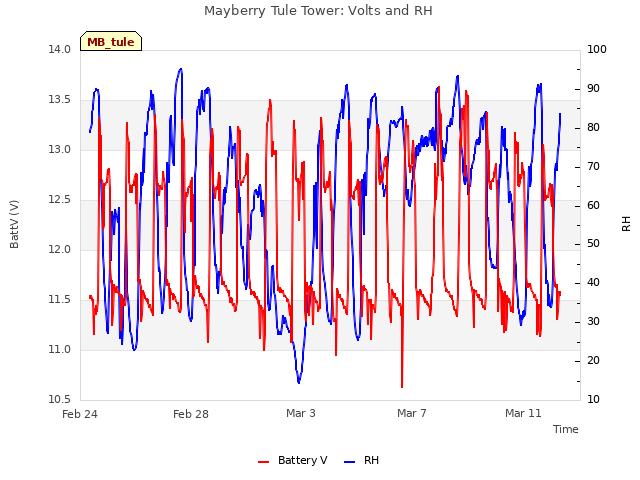Viewport: 640px width, 480px height.
Task: Click the 60 RH tick label
Action: click(593, 205)
